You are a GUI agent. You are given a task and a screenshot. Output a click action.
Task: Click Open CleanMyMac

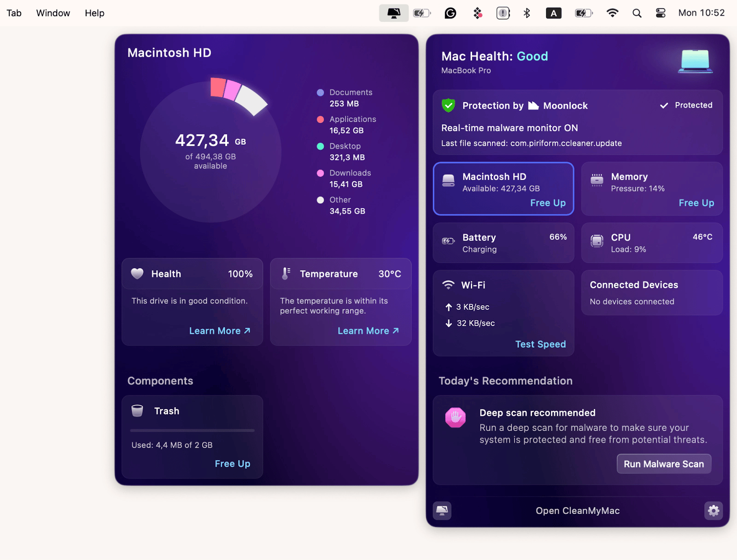pyautogui.click(x=578, y=510)
